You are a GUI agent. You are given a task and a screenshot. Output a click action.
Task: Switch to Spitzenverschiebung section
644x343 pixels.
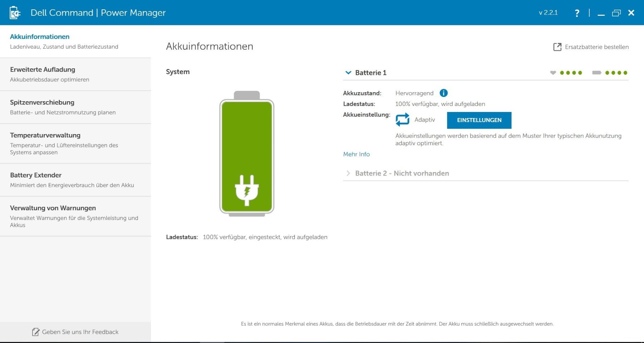coord(75,107)
